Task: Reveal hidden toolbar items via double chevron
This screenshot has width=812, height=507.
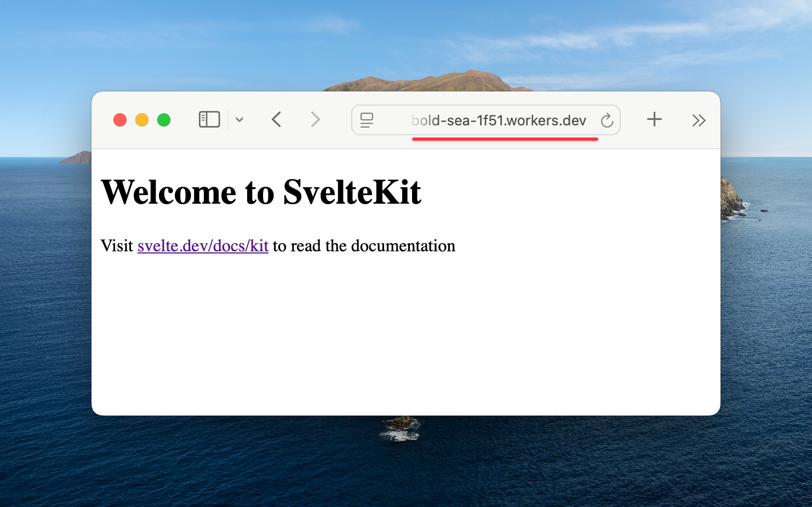Action: 699,119
